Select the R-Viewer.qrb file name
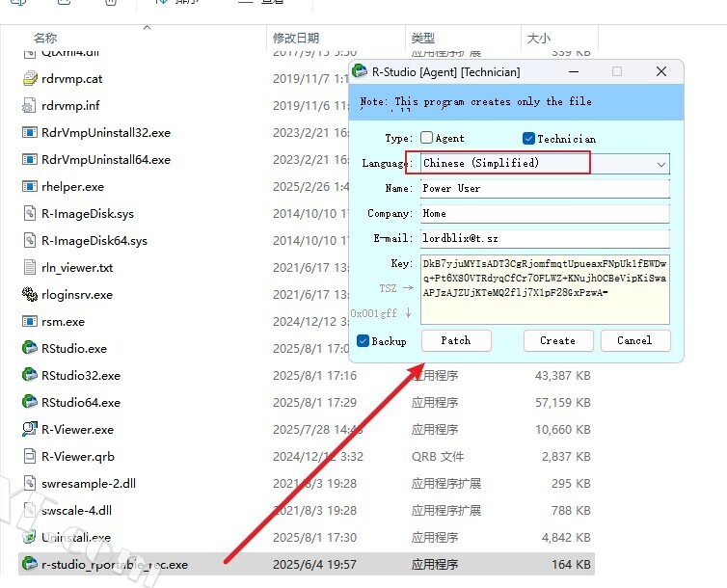The image size is (727, 588). point(78,456)
